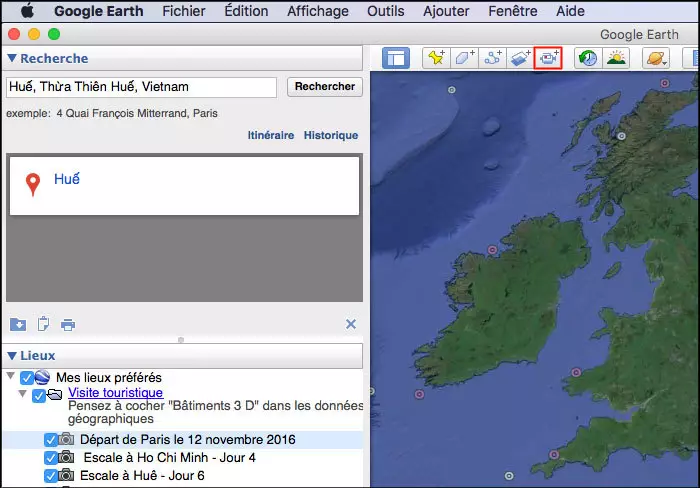Uncheck Visite touristique checkbox

click(x=39, y=396)
